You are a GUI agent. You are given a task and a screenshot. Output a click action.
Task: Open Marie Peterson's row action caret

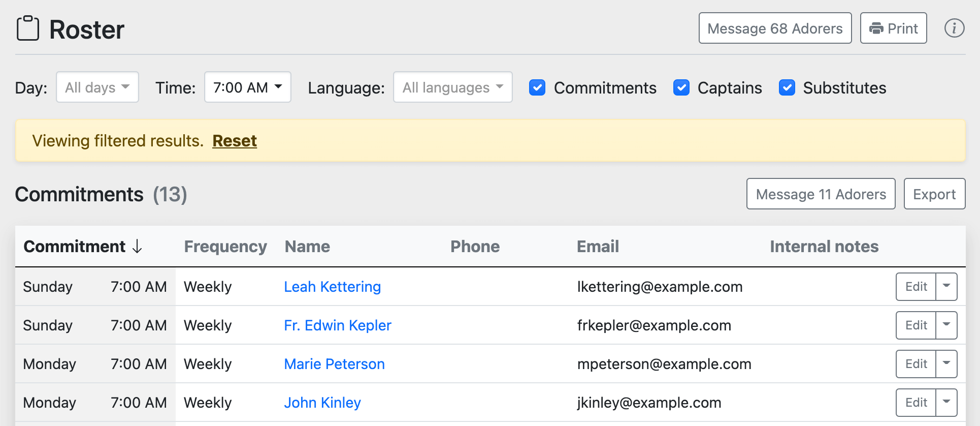click(x=946, y=364)
